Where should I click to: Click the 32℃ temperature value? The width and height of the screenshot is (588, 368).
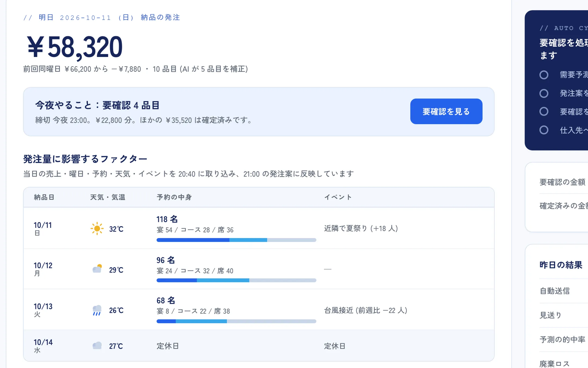(116, 229)
